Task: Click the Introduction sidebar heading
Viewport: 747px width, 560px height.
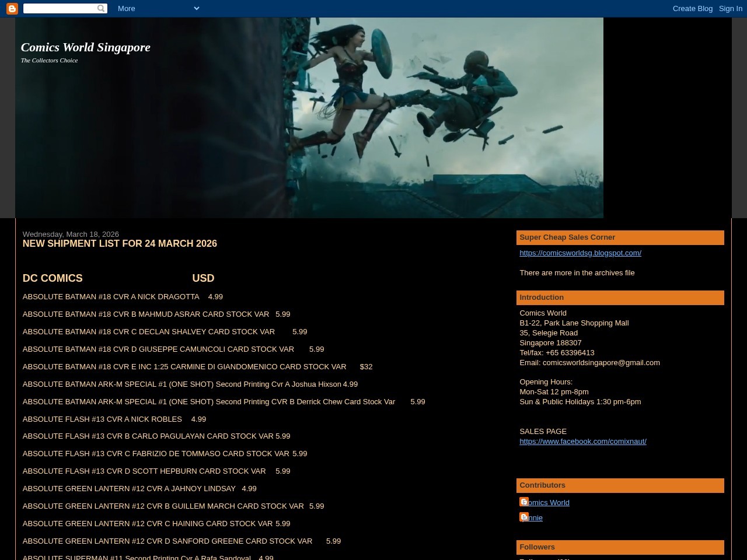Action: 541,297
